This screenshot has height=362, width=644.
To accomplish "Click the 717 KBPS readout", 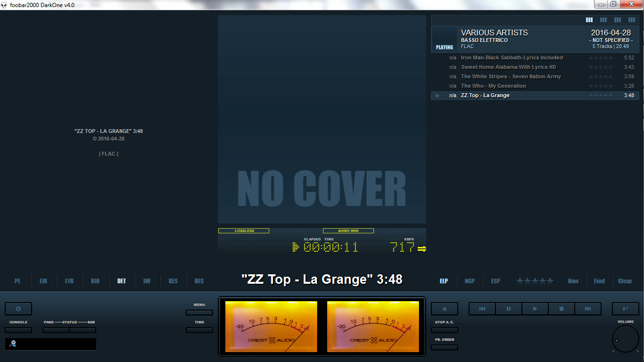I will coord(402,247).
